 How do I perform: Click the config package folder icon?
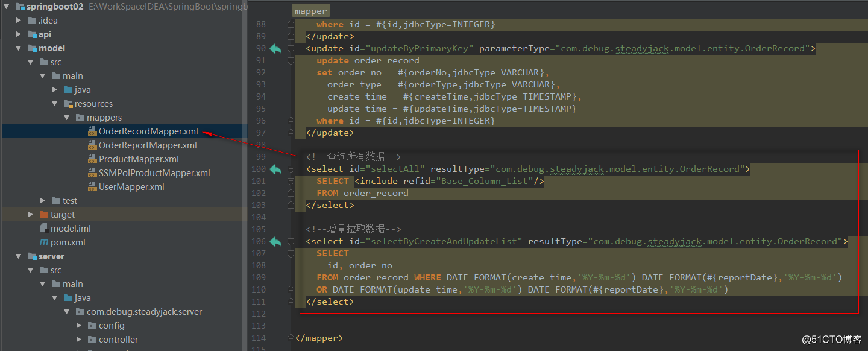(92, 326)
